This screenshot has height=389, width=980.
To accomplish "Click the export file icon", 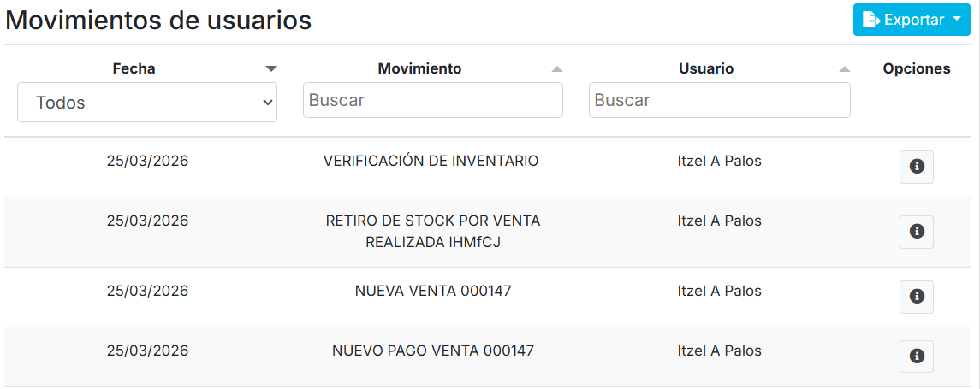I will tap(871, 20).
